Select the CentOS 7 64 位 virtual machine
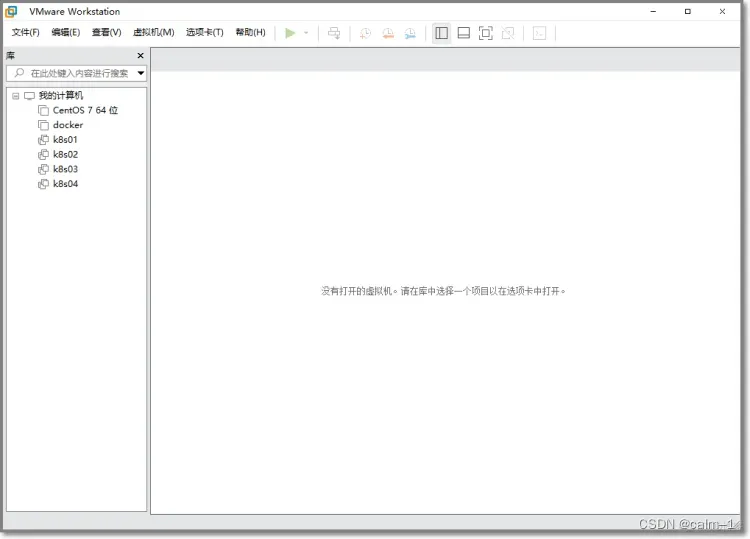 (x=85, y=110)
